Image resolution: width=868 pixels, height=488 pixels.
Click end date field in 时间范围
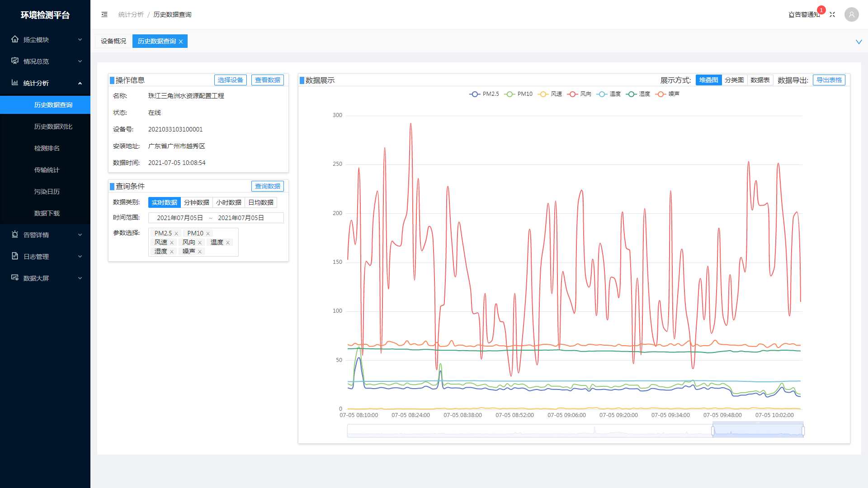click(241, 218)
